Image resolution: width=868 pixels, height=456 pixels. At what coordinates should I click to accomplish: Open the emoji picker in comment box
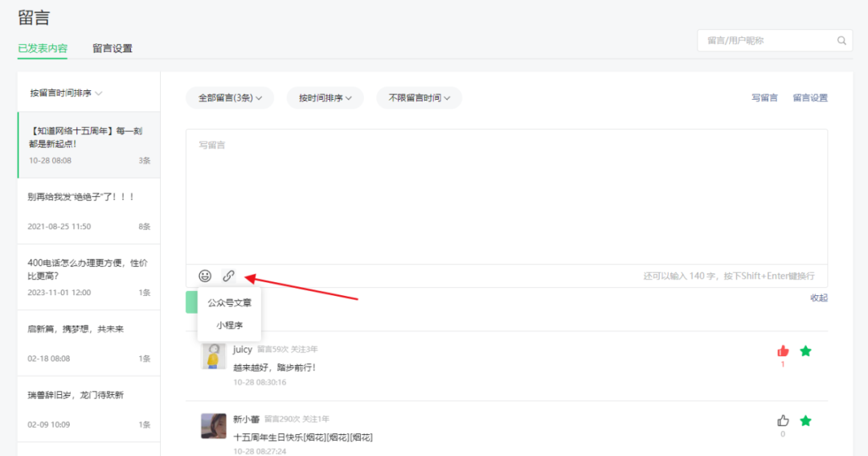(x=205, y=276)
